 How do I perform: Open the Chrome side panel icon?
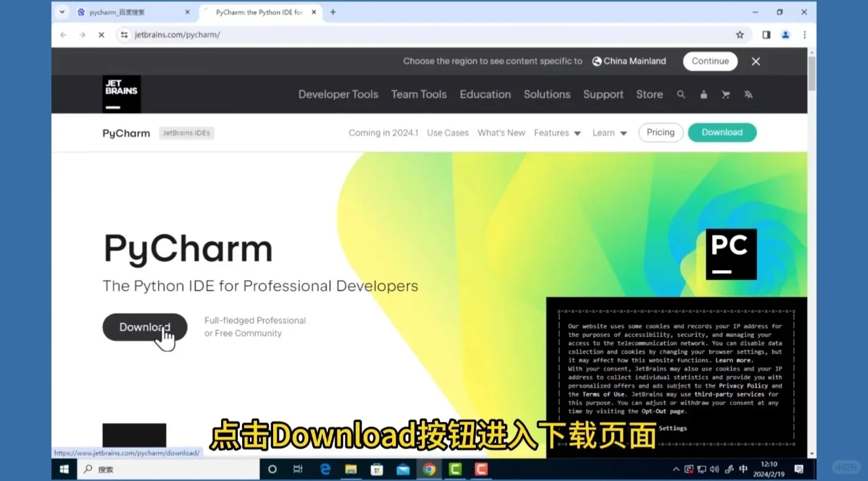766,35
